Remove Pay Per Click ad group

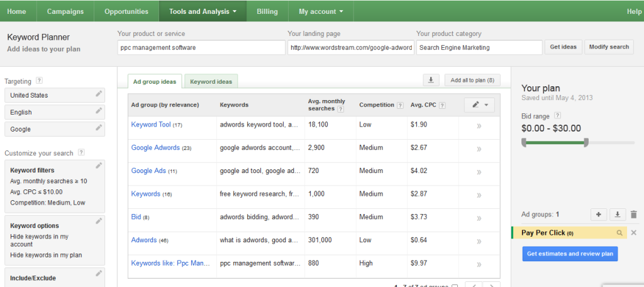[633, 233]
